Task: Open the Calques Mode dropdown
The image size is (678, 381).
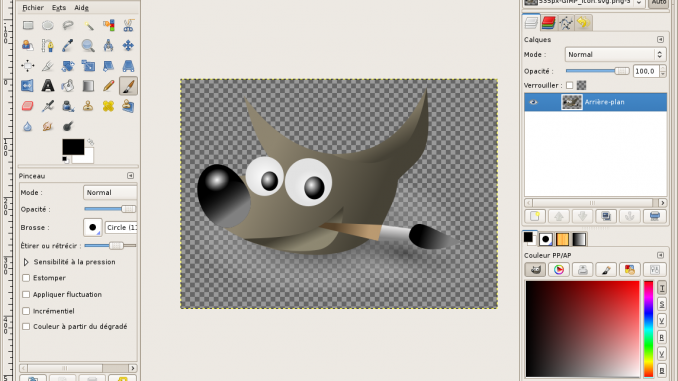Action: 615,54
